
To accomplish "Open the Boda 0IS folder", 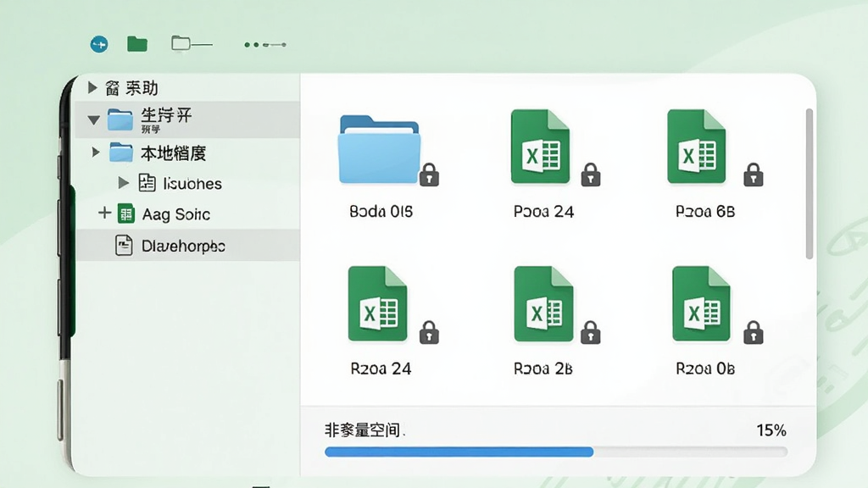I will (x=379, y=149).
